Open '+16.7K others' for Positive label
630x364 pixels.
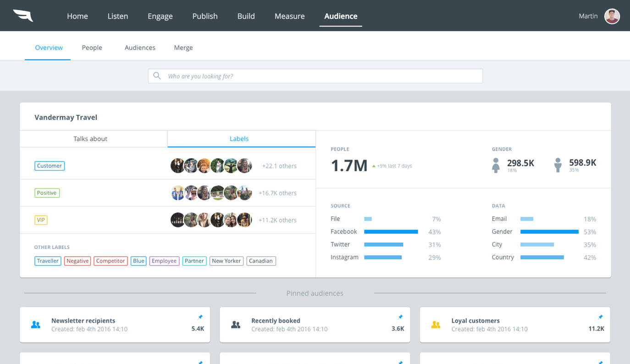277,193
